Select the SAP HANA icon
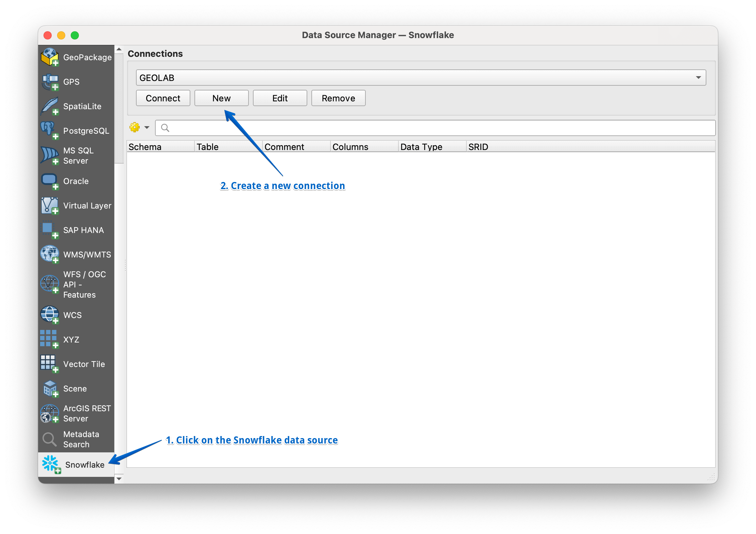 coord(50,230)
